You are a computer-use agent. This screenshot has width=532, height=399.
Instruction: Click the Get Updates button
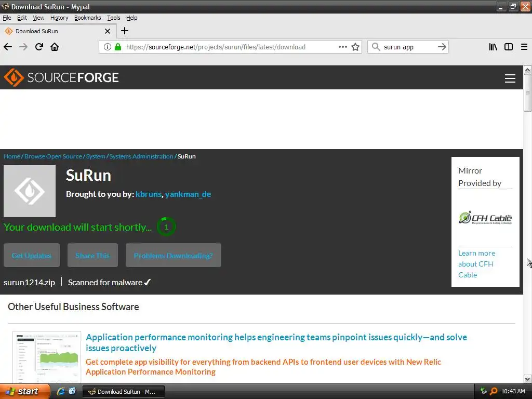[x=32, y=255]
